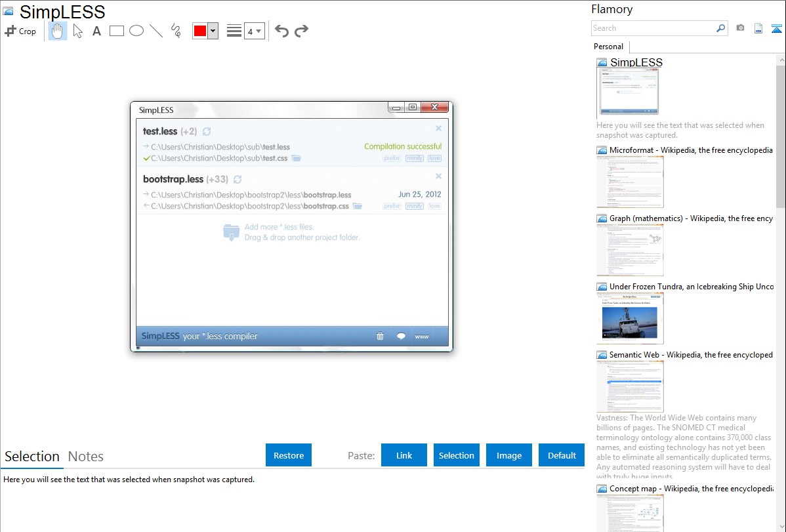The height and width of the screenshot is (532, 786).
Task: Pick the freehand scribble tool
Action: click(176, 31)
